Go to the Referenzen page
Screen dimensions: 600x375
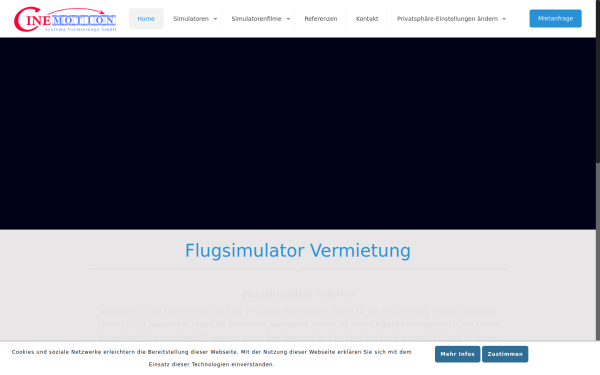[x=321, y=19]
